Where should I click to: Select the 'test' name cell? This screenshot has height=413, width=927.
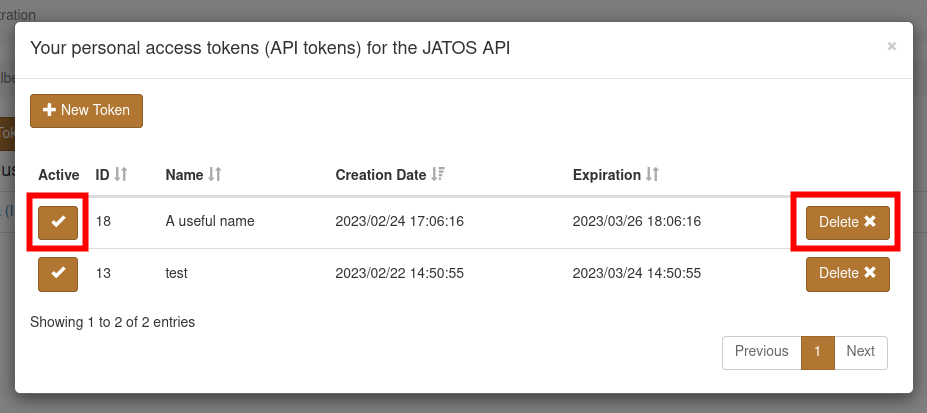[176, 274]
